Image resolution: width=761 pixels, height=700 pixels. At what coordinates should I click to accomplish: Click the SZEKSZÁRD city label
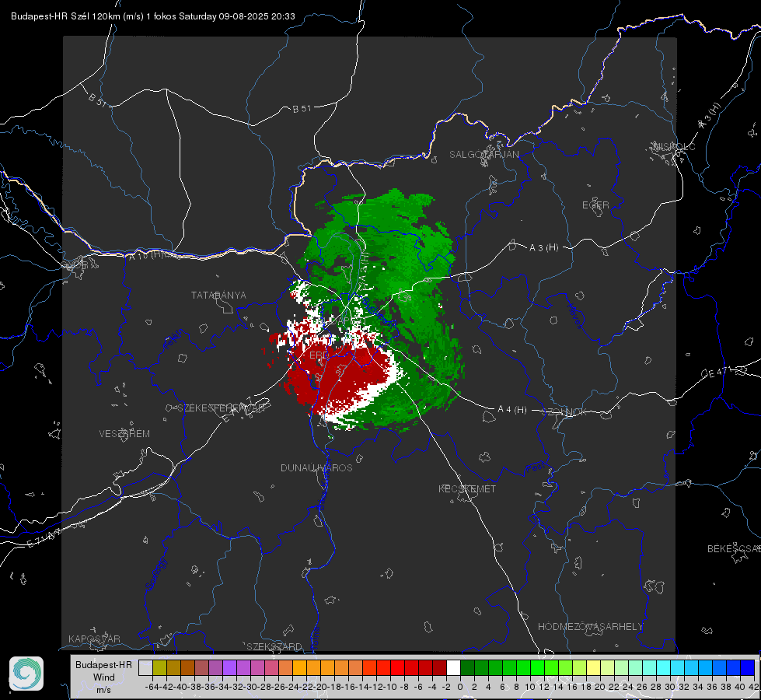[x=274, y=646]
